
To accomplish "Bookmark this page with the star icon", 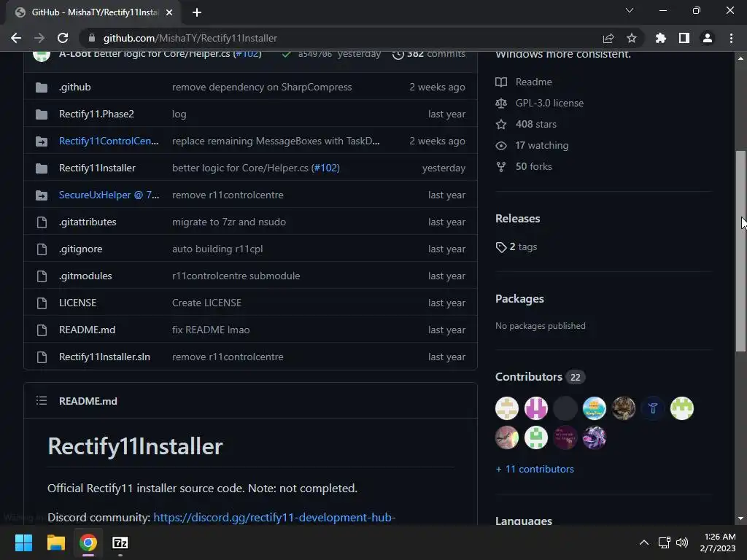I will [632, 38].
